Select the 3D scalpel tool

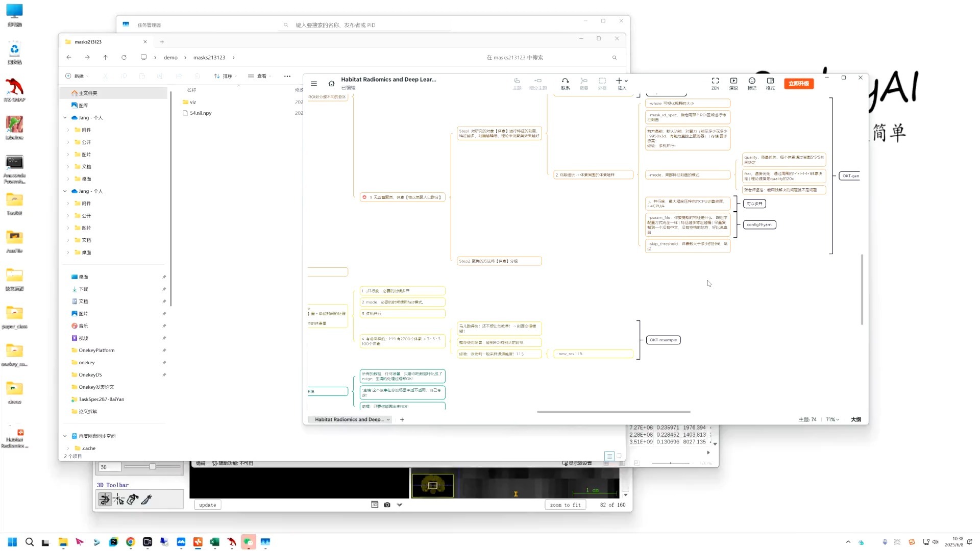pos(146,499)
